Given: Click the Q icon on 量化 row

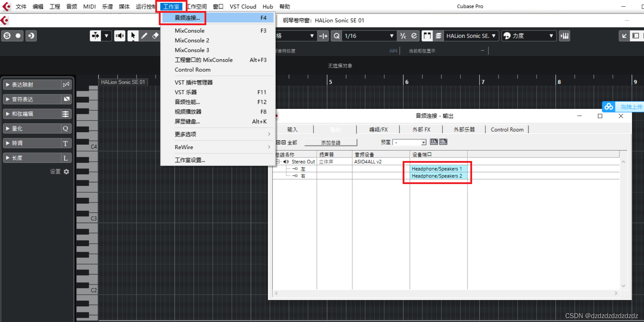Looking at the screenshot, I should pyautogui.click(x=66, y=128).
